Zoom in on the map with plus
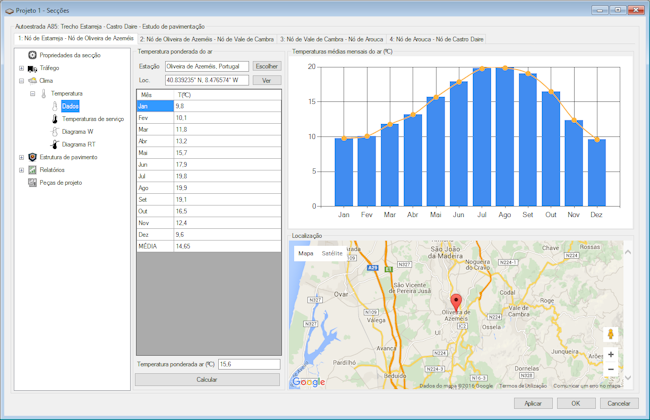 (x=611, y=354)
